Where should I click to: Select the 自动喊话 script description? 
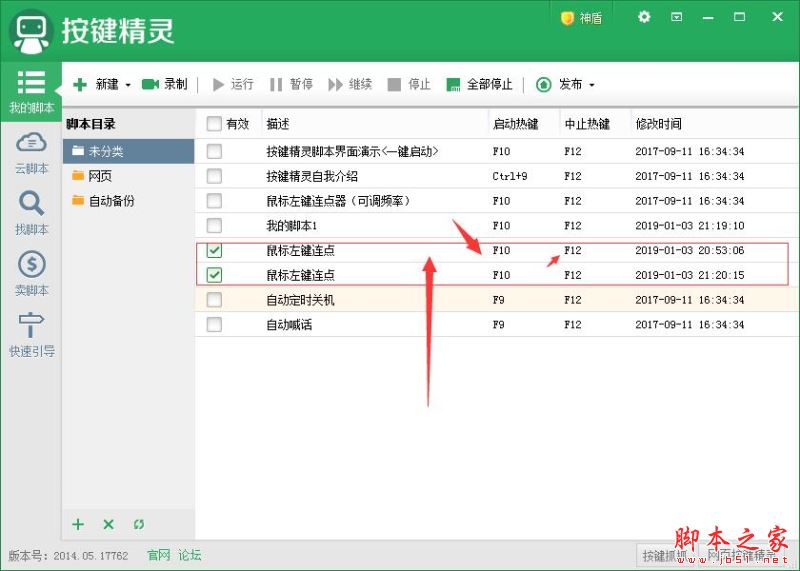coord(289,325)
